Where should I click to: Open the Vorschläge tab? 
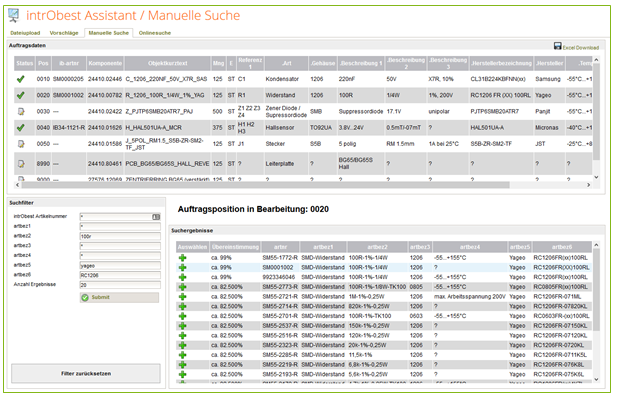click(x=64, y=33)
